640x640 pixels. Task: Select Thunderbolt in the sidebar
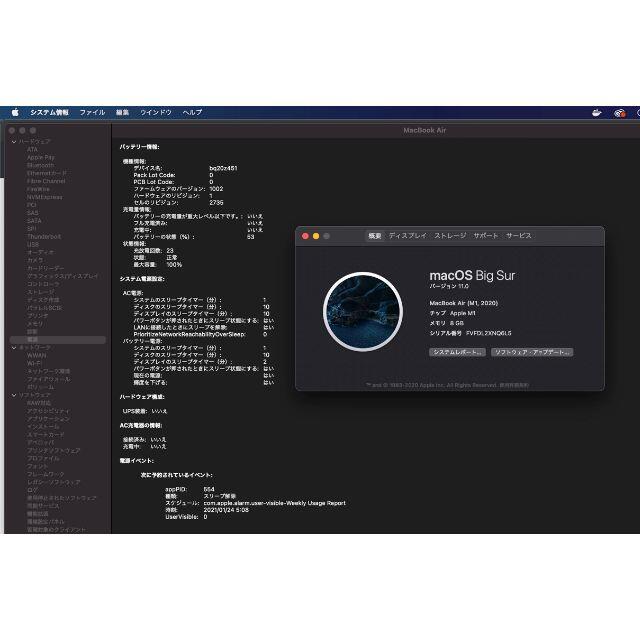[x=44, y=236]
